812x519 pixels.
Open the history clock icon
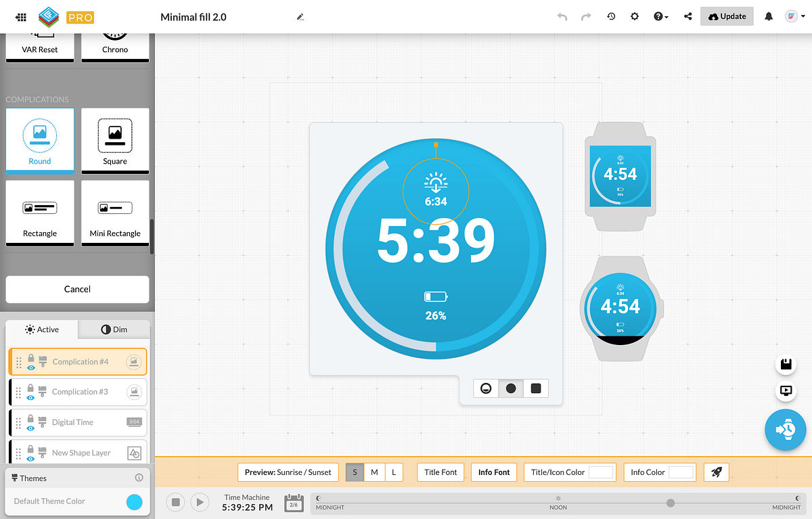click(611, 16)
